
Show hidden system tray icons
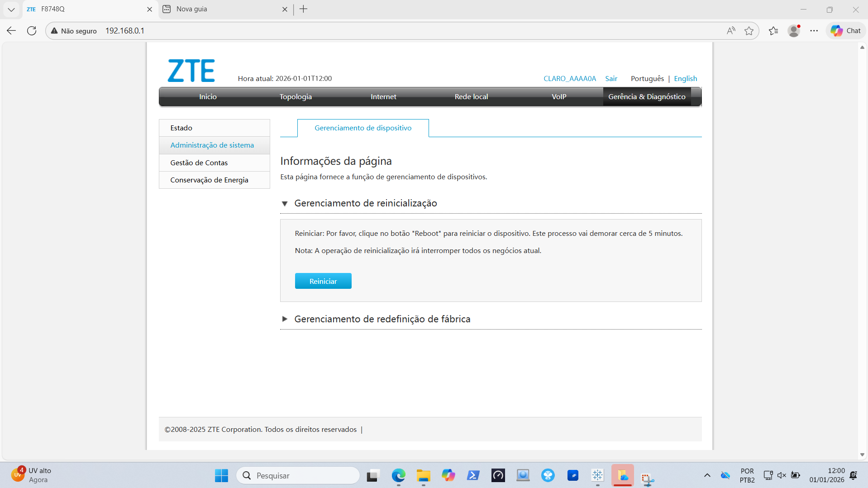tap(707, 475)
